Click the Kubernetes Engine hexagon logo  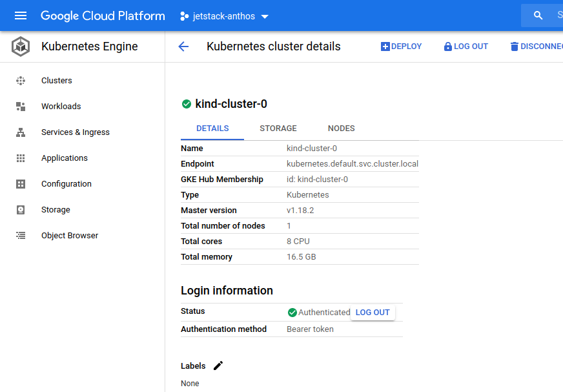(21, 46)
